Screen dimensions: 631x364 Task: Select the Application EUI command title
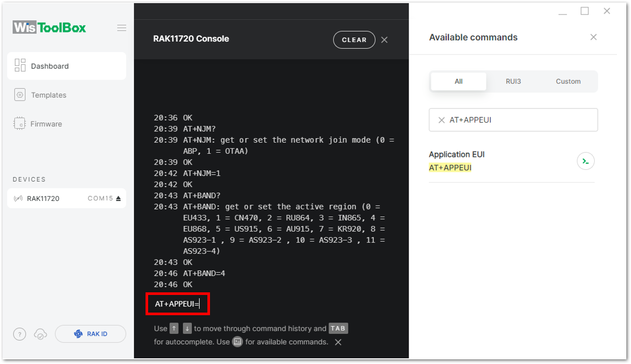(x=457, y=154)
